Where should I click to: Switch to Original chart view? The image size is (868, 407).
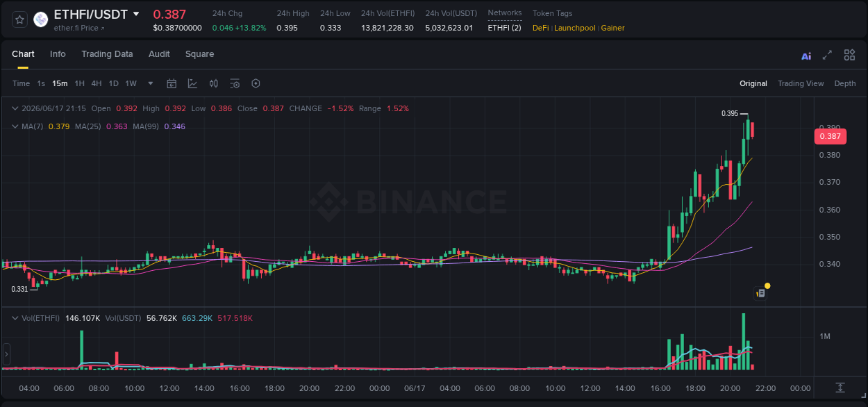click(753, 83)
